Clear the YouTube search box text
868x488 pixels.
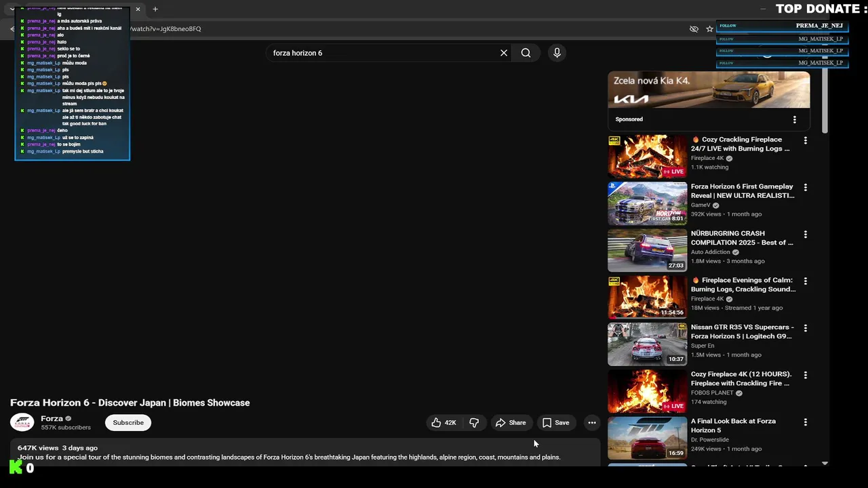504,53
